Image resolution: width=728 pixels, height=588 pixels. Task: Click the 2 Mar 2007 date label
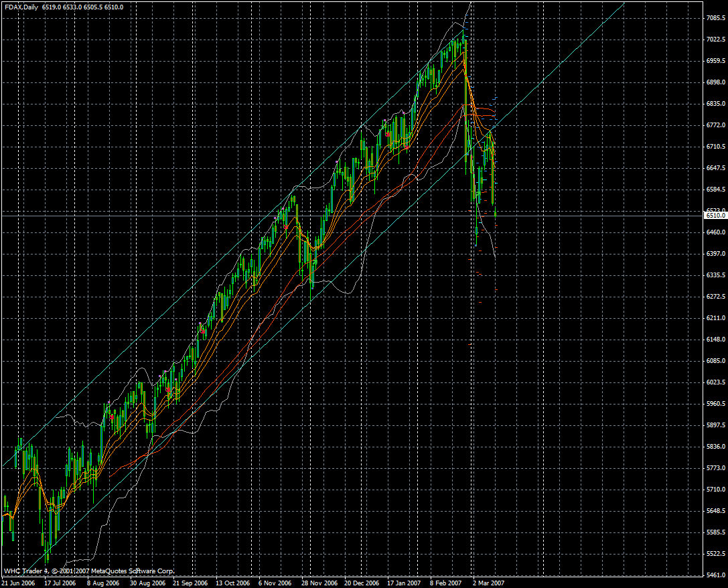point(488,583)
